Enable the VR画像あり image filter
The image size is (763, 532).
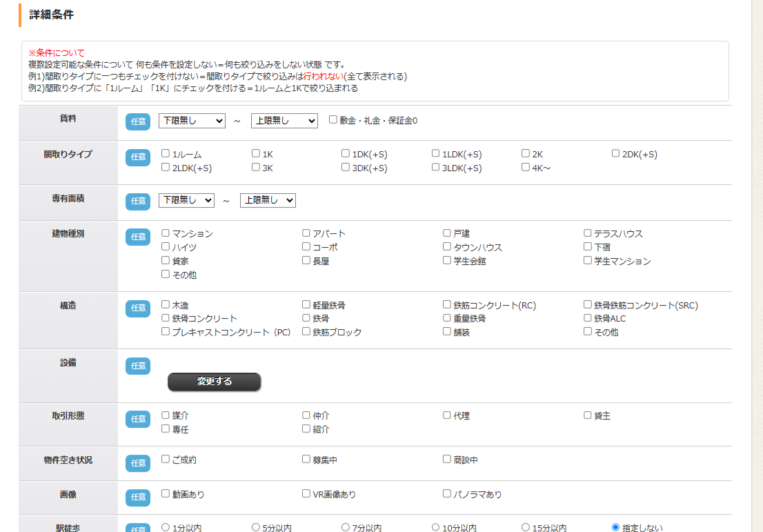pyautogui.click(x=305, y=493)
